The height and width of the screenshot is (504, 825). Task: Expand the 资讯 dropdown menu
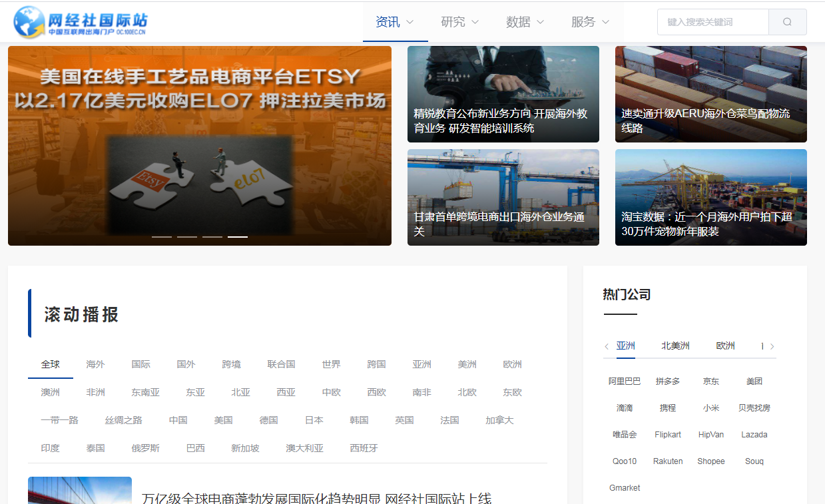[395, 22]
